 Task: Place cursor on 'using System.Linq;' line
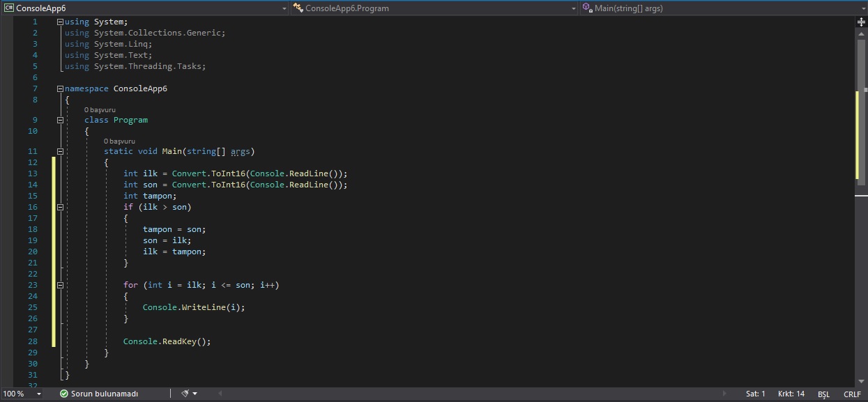click(108, 44)
